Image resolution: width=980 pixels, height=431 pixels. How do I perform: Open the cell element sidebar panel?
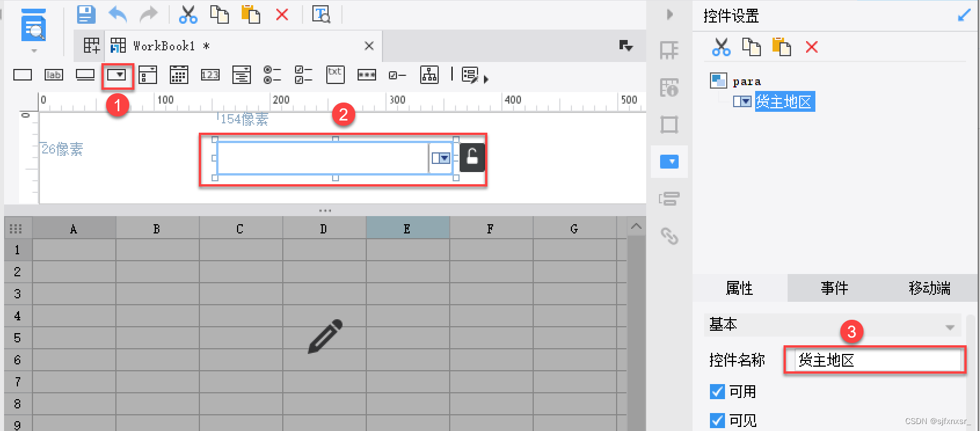click(669, 50)
